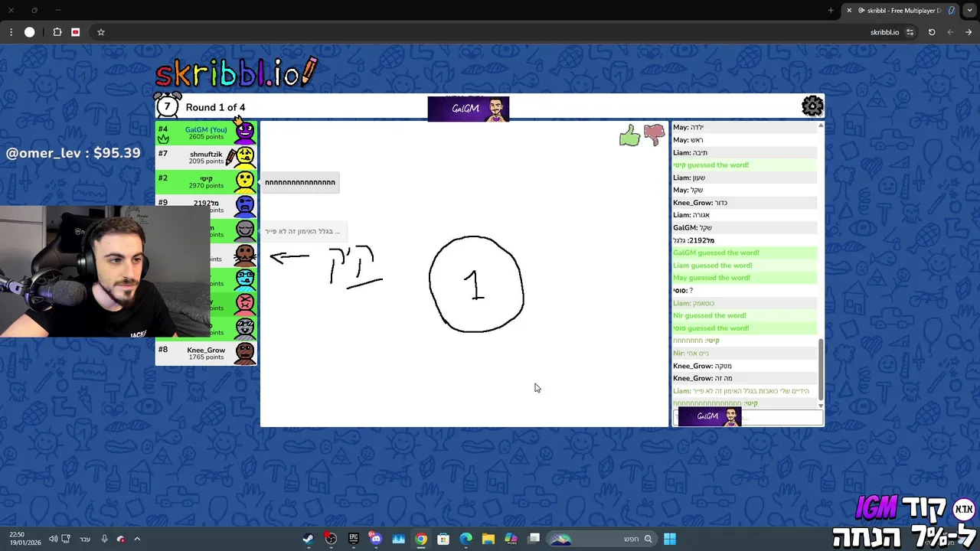
Task: Switch to the skribbl browser tab
Action: point(901,11)
